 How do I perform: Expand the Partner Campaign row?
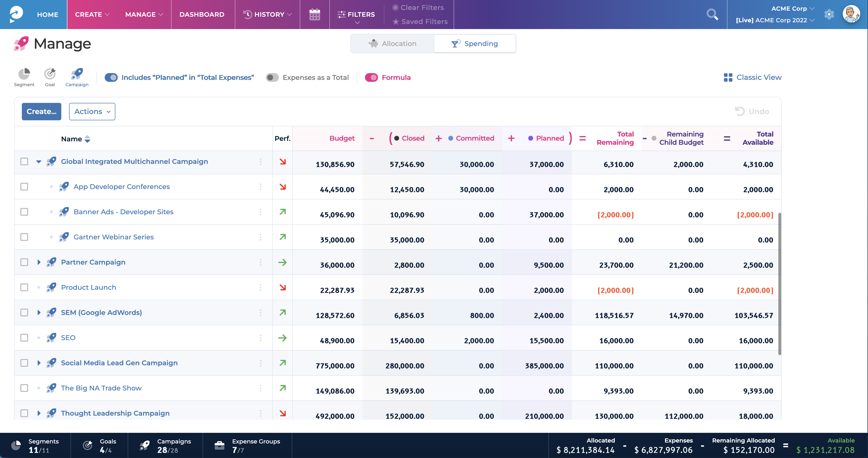coord(39,262)
